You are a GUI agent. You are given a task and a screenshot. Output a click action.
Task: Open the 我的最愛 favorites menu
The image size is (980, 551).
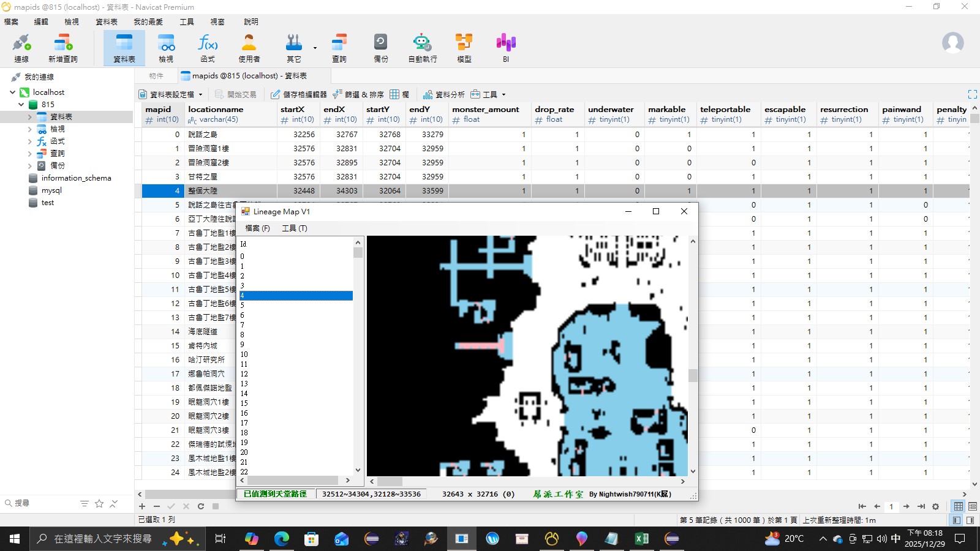148,22
